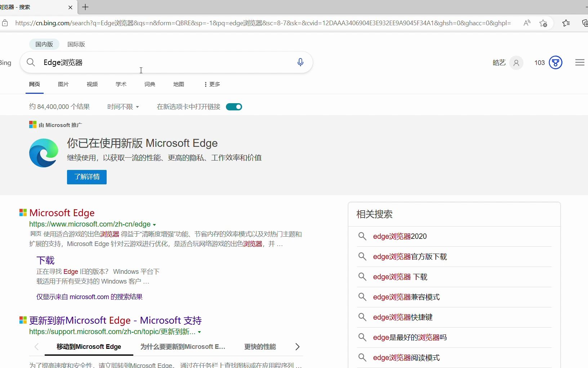Image resolution: width=588 pixels, height=368 pixels.
Task: Click the 103 rewards points count
Action: pos(539,63)
